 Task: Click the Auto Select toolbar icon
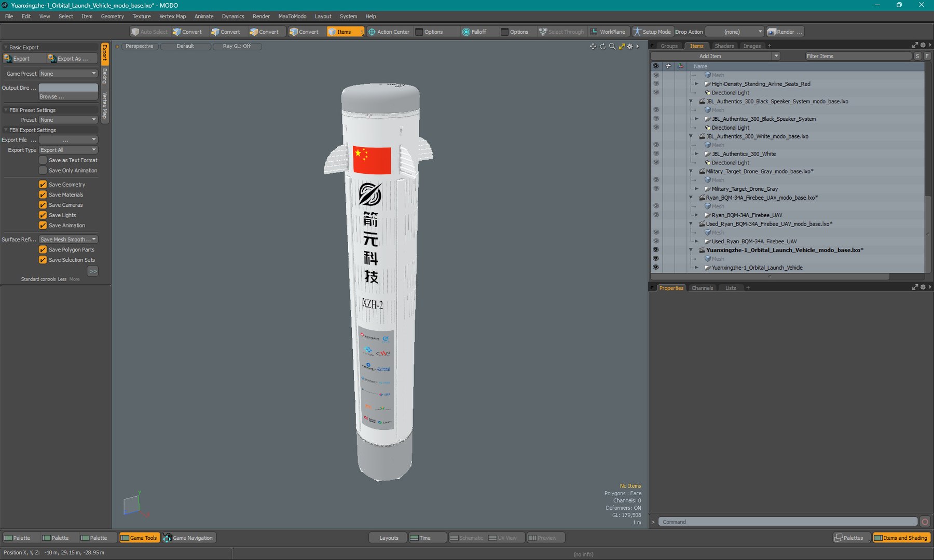coord(149,32)
